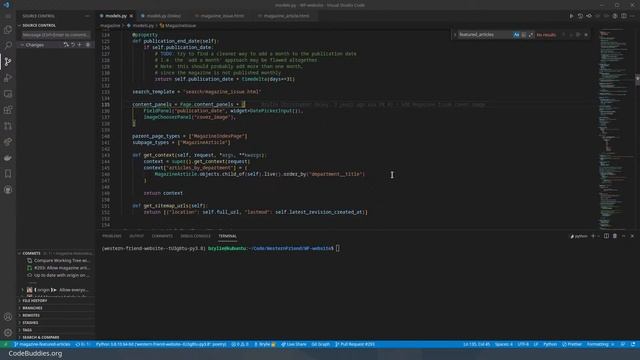Click the magazine-featured-articles branch in status bar
640x360 pixels.
(42, 344)
